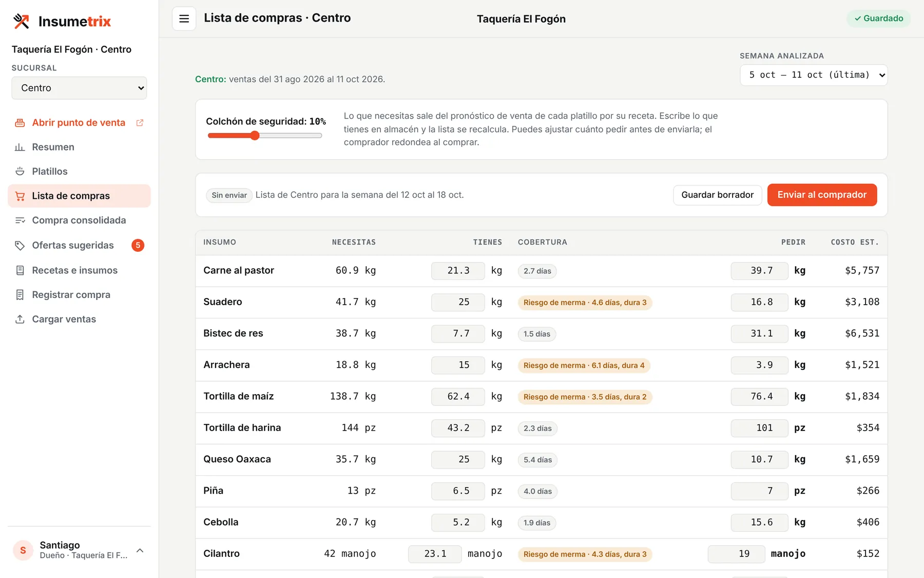
Task: Edit Tienes field for Tortilla de harina
Action: click(458, 428)
